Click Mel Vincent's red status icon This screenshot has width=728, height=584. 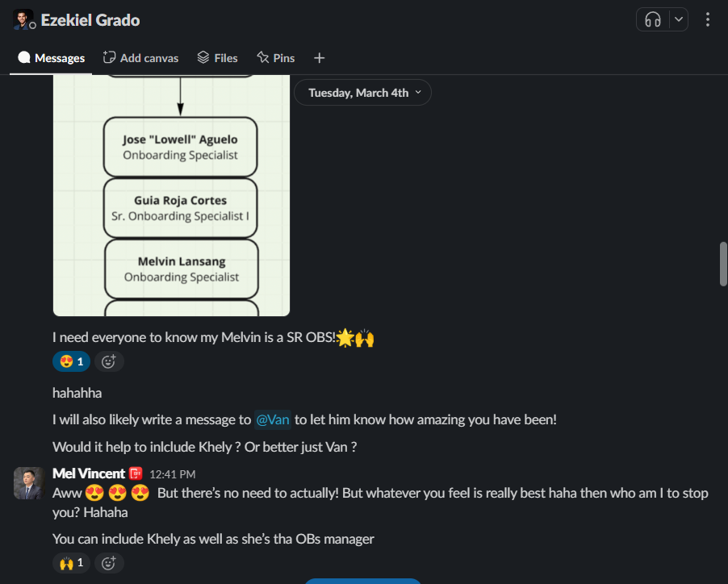(x=136, y=473)
